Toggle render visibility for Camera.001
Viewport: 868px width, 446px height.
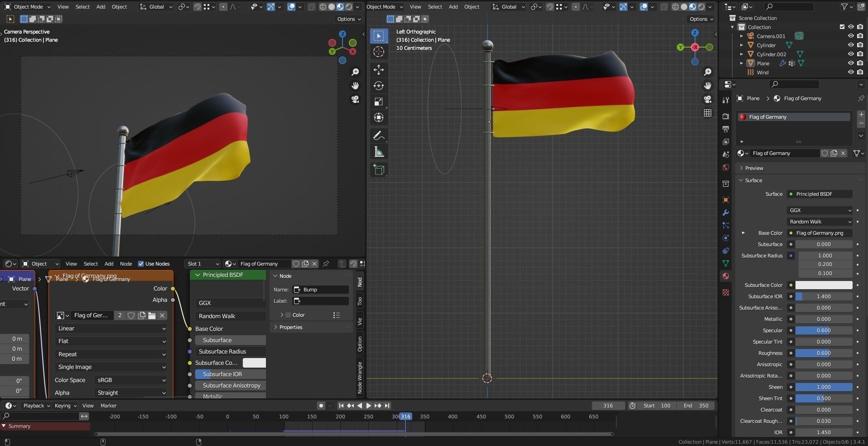tap(860, 36)
